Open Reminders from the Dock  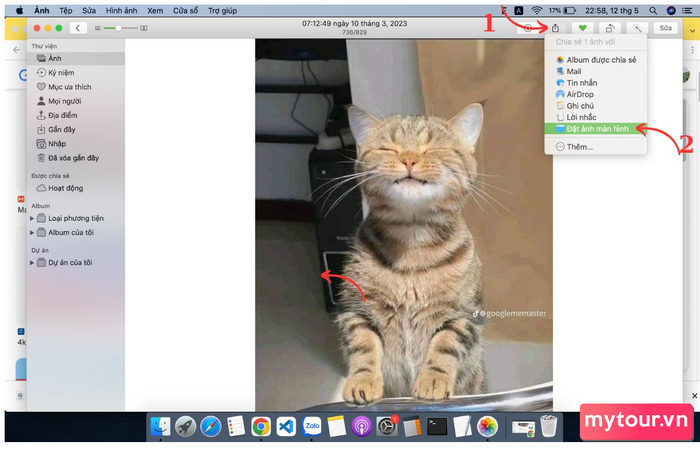[x=236, y=426]
